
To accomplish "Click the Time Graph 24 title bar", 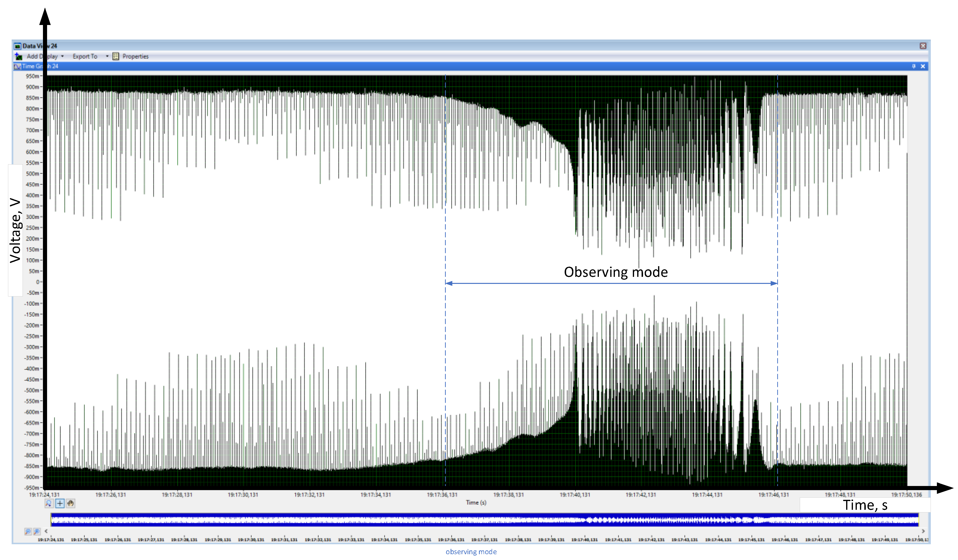I will [456, 66].
